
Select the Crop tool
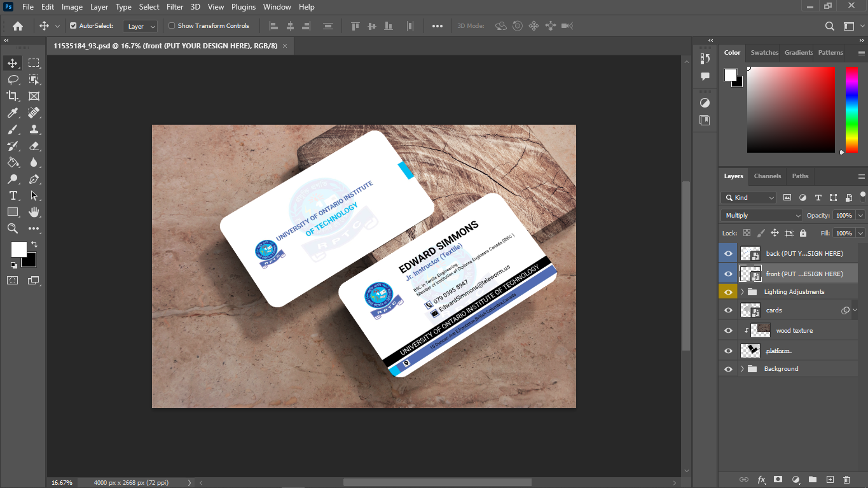[x=13, y=96]
